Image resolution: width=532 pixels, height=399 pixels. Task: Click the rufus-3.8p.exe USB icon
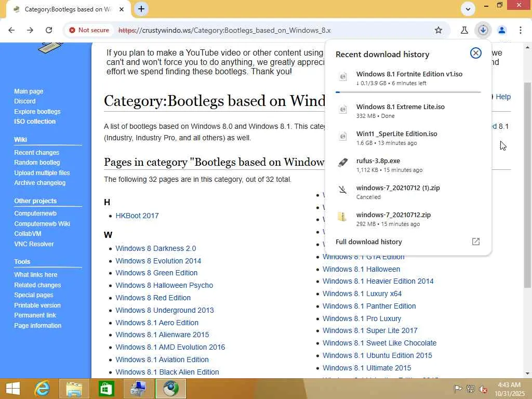tap(343, 163)
